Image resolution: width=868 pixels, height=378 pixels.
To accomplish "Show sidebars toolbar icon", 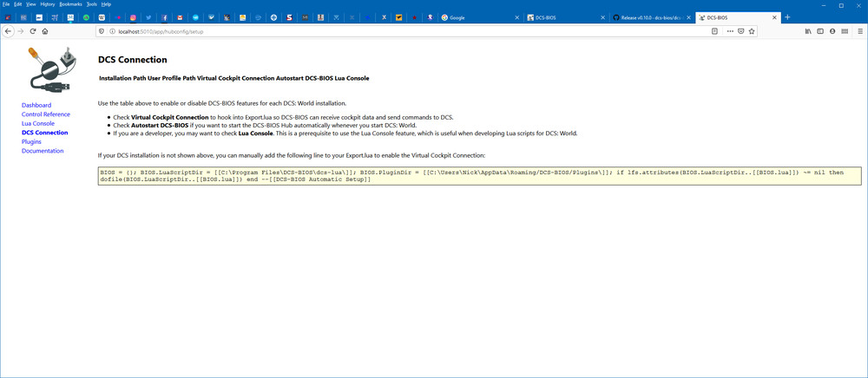I will coord(820,31).
